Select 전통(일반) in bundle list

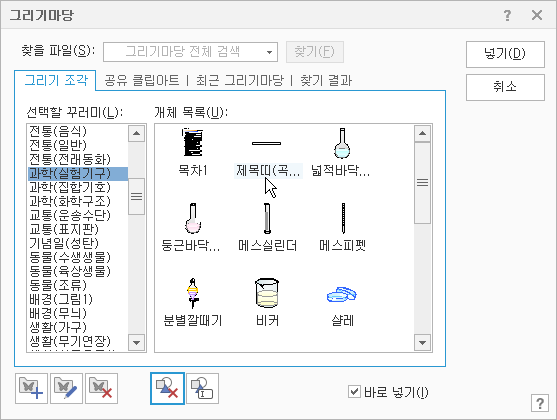pyautogui.click(x=78, y=145)
